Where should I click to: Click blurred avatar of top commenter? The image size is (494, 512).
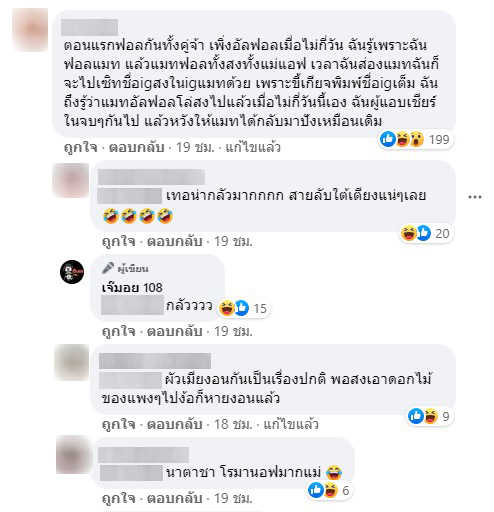tap(30, 30)
